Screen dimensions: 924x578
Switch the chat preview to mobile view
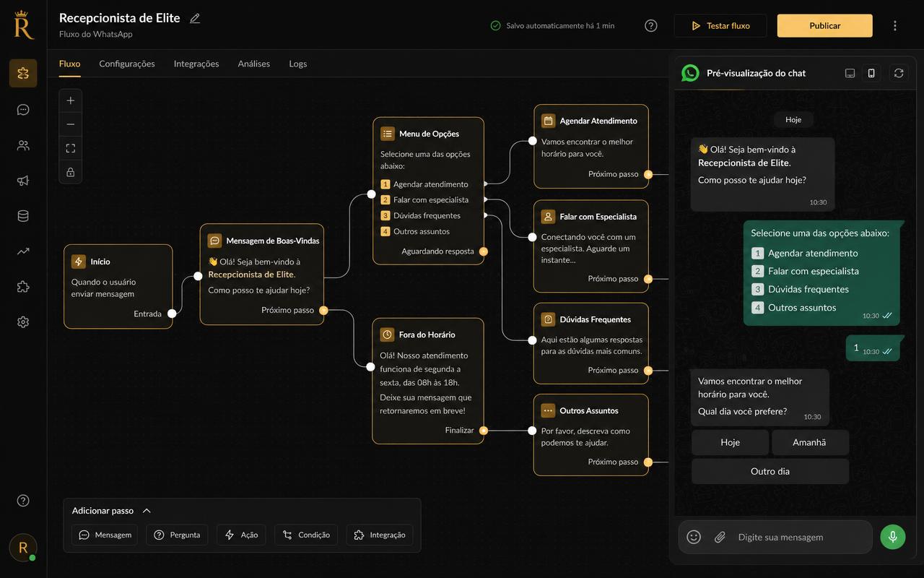pyautogui.click(x=871, y=73)
